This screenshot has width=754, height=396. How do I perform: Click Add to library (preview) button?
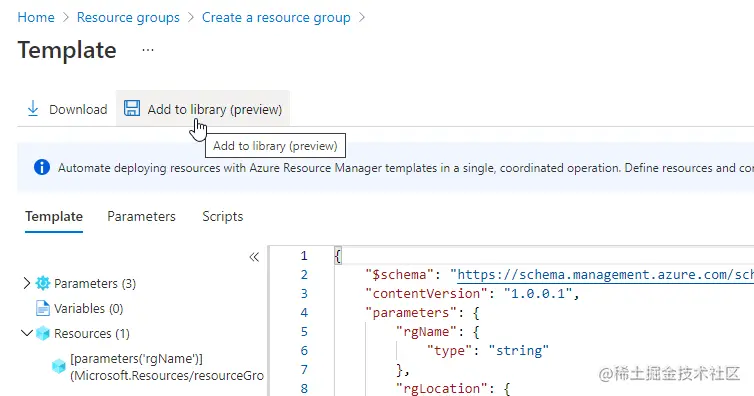click(203, 109)
